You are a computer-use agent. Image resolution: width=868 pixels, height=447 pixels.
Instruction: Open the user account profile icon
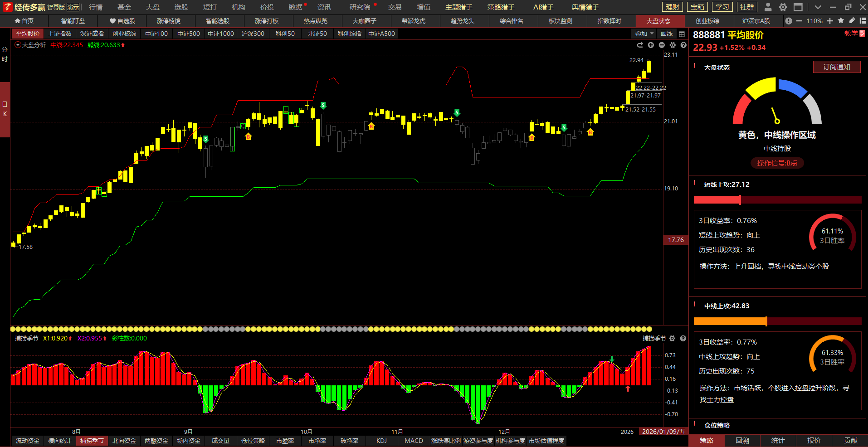[x=768, y=7]
